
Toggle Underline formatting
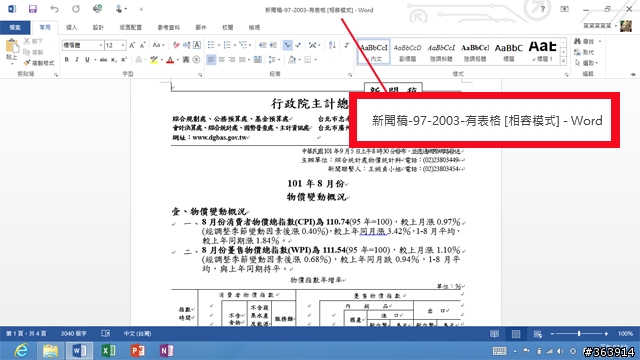(87, 60)
